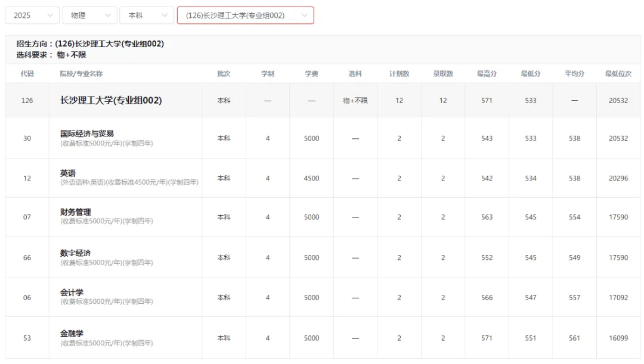This screenshot has width=644, height=364.
Task: Select the 会计学 major name
Action: 72,292
